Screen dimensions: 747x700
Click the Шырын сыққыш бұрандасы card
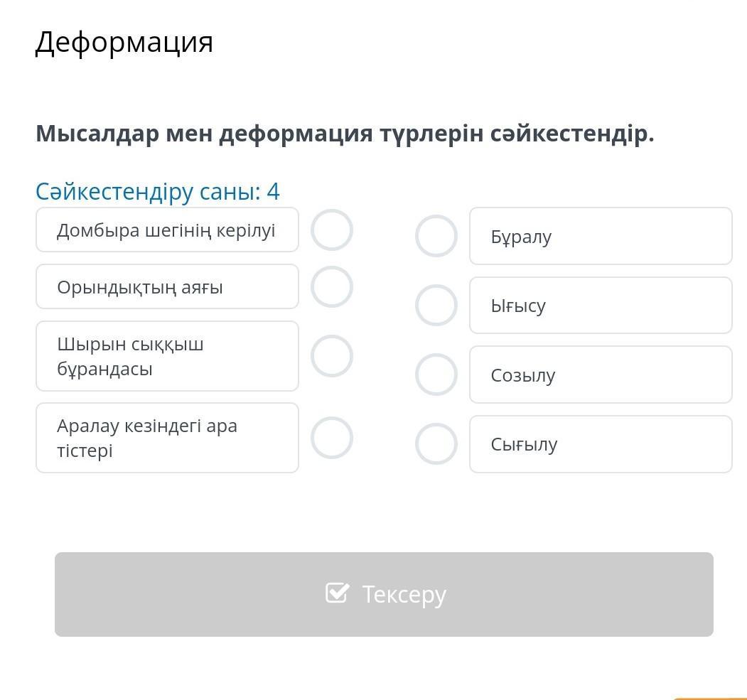167,356
